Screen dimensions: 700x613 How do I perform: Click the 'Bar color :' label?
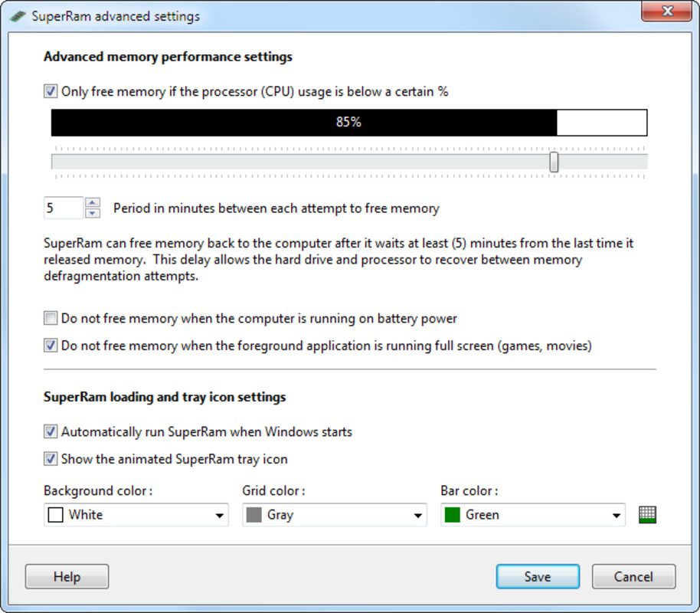[x=469, y=490]
